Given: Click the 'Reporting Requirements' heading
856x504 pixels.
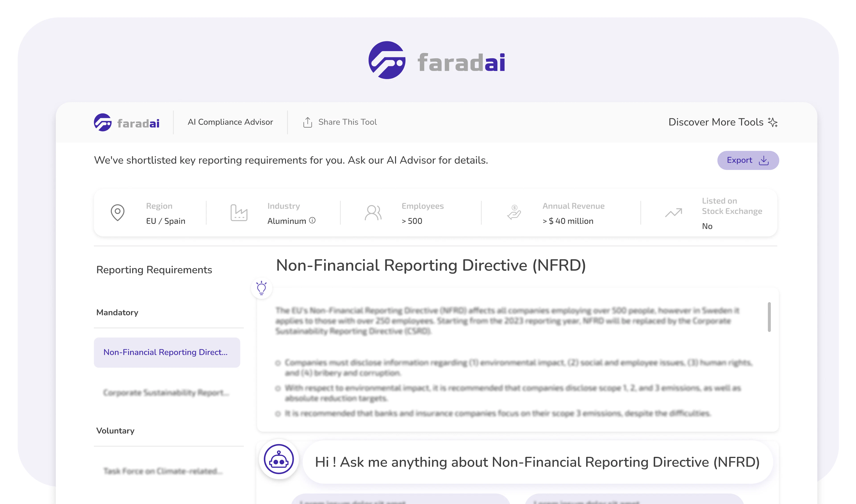Looking at the screenshot, I should (x=154, y=270).
